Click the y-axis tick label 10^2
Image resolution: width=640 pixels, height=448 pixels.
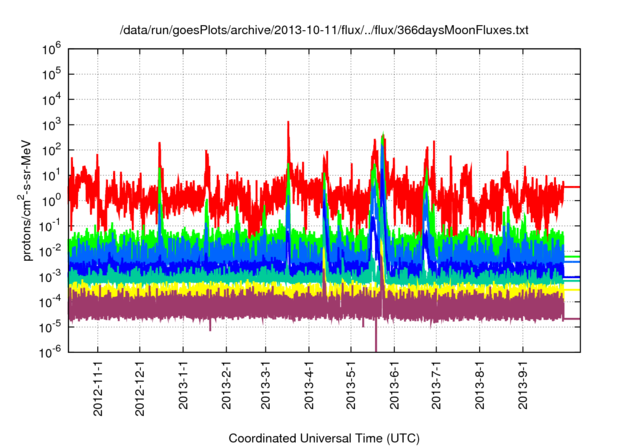pos(51,150)
